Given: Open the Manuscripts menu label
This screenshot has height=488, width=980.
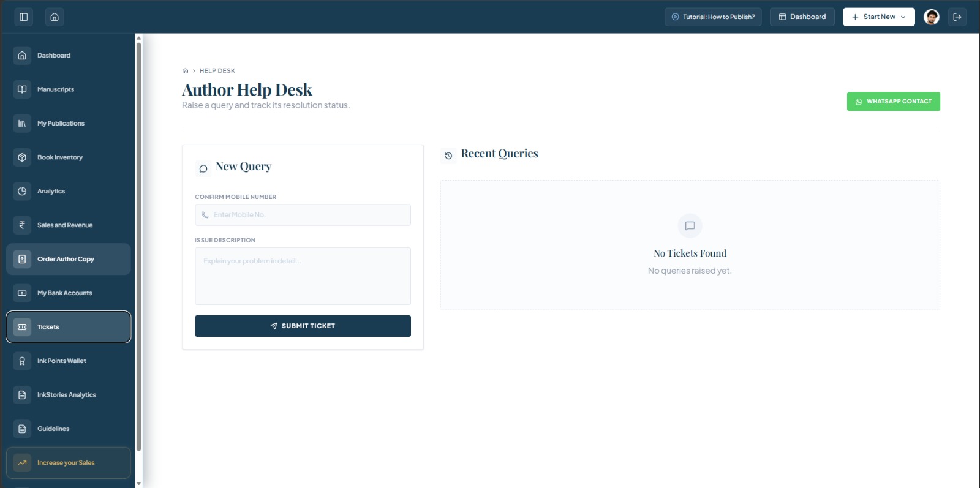Looking at the screenshot, I should (x=56, y=89).
